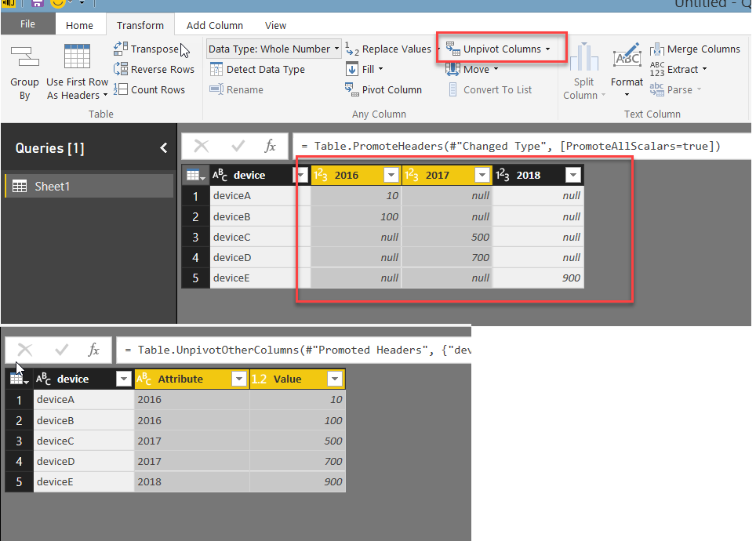Switch to the Home tab
Image resolution: width=756 pixels, height=541 pixels.
coord(79,25)
